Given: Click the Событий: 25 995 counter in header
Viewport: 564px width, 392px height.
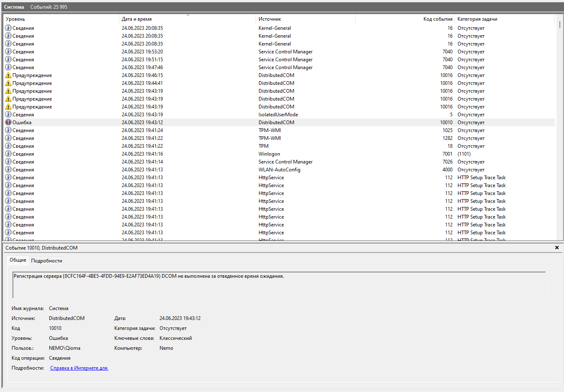Looking at the screenshot, I should point(48,7).
